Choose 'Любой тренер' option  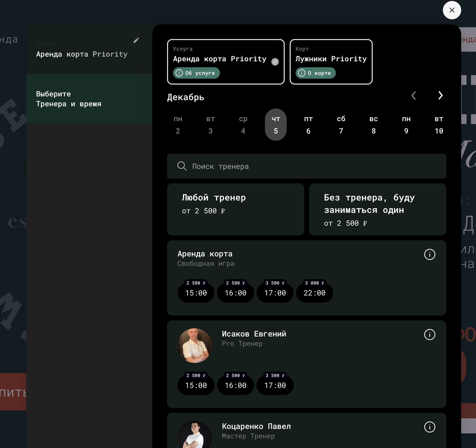235,209
